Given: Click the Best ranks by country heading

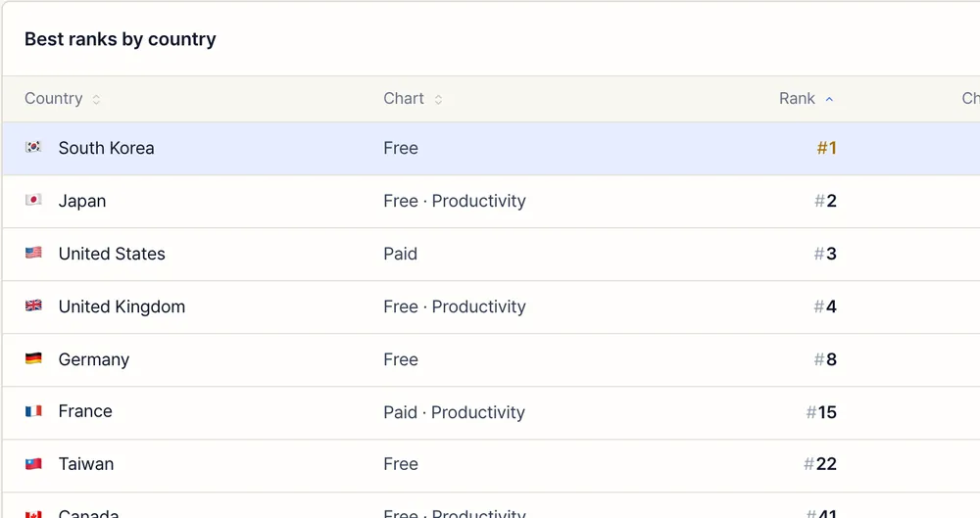Looking at the screenshot, I should click(x=120, y=39).
